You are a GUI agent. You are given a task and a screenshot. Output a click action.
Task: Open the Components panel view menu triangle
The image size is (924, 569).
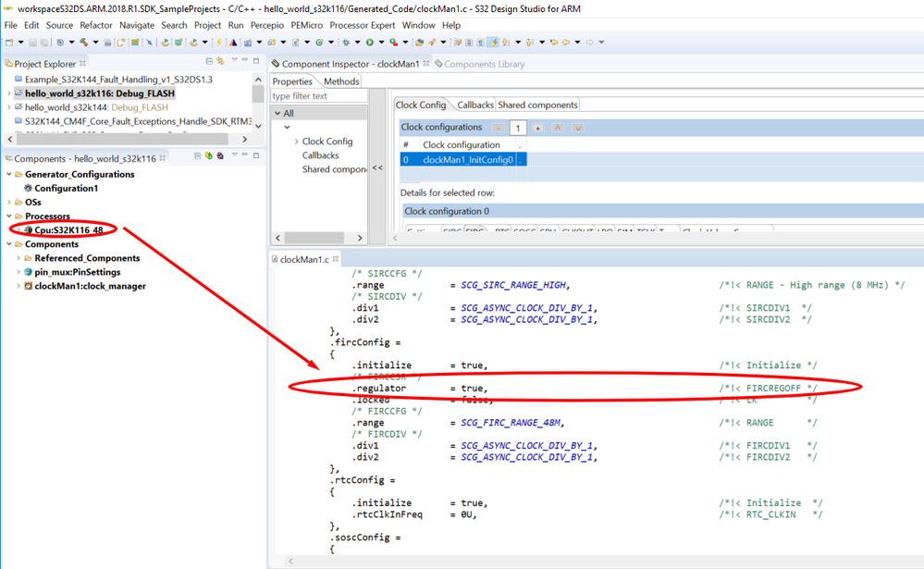pyautogui.click(x=235, y=155)
